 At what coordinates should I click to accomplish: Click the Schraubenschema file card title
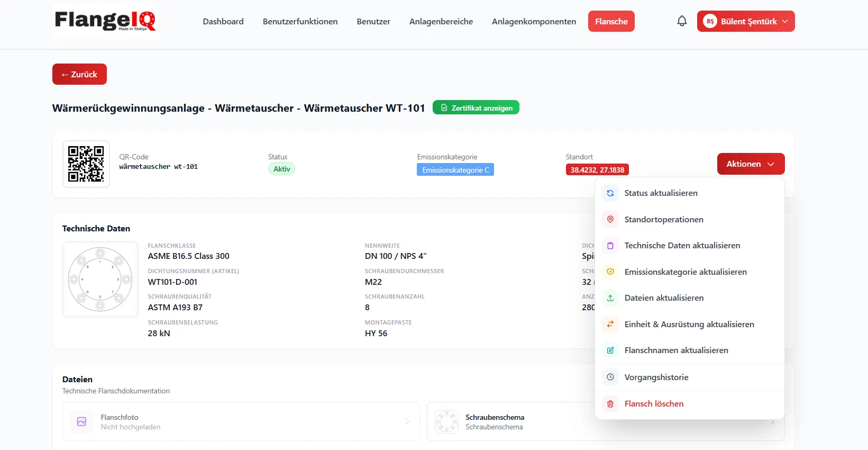coord(495,417)
